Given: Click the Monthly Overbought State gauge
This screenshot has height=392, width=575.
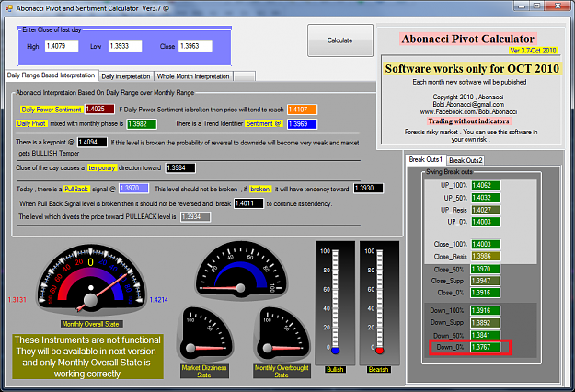Looking at the screenshot, I should coord(282,334).
